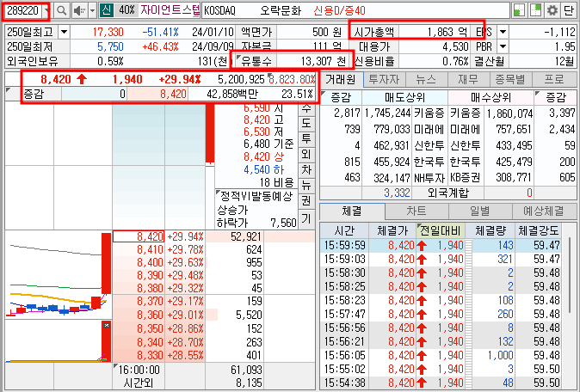580x392 pixels.
Task: Open the PBR indicator dropdown
Action: coord(503,46)
